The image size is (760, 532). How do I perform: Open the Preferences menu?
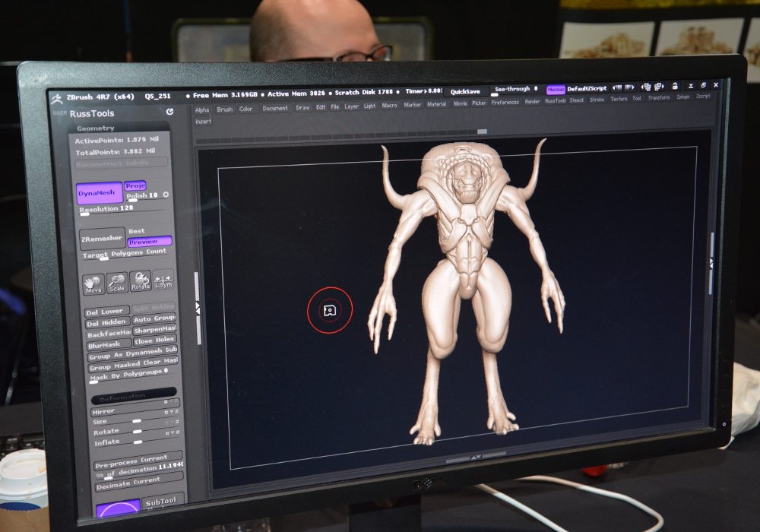[505, 103]
